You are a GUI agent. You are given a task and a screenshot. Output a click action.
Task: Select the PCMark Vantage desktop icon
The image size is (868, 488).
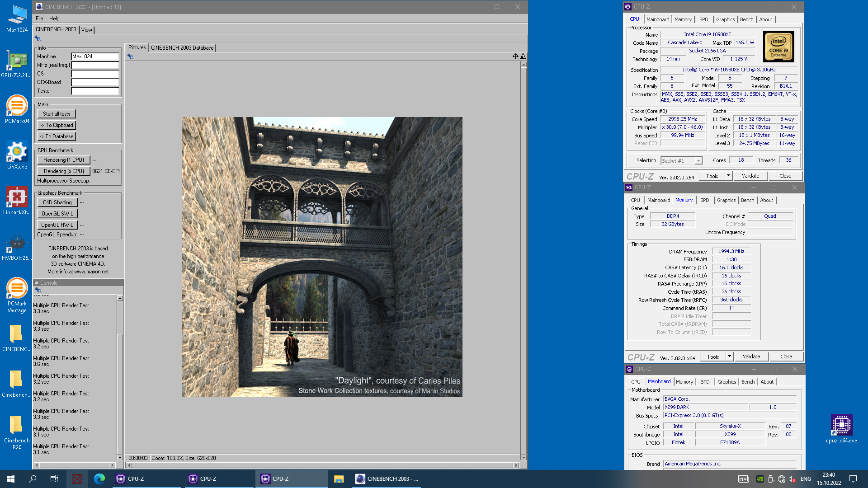pos(17,295)
